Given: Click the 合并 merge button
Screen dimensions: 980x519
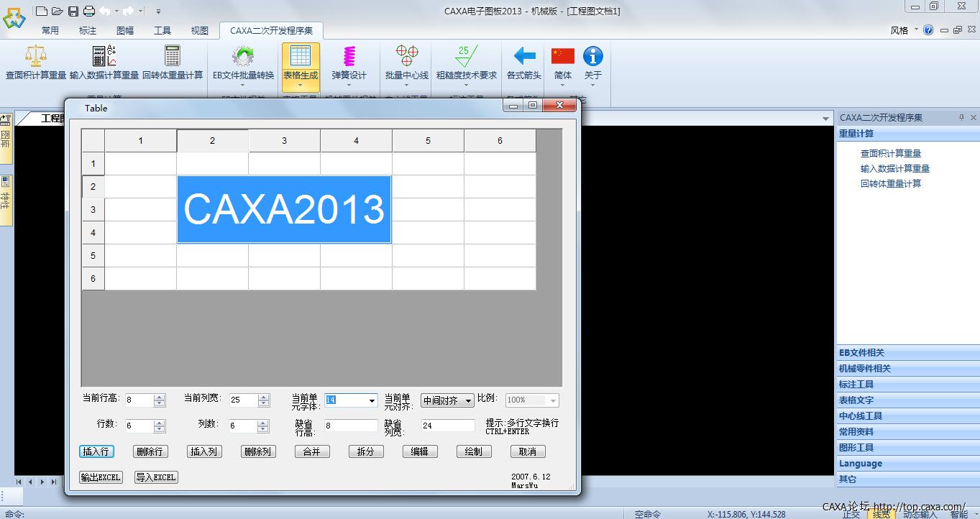Looking at the screenshot, I should [311, 451].
